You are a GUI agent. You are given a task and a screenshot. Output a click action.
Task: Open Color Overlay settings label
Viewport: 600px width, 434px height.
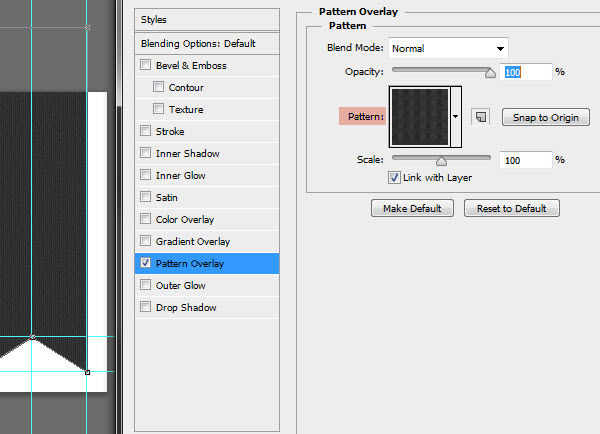point(185,220)
